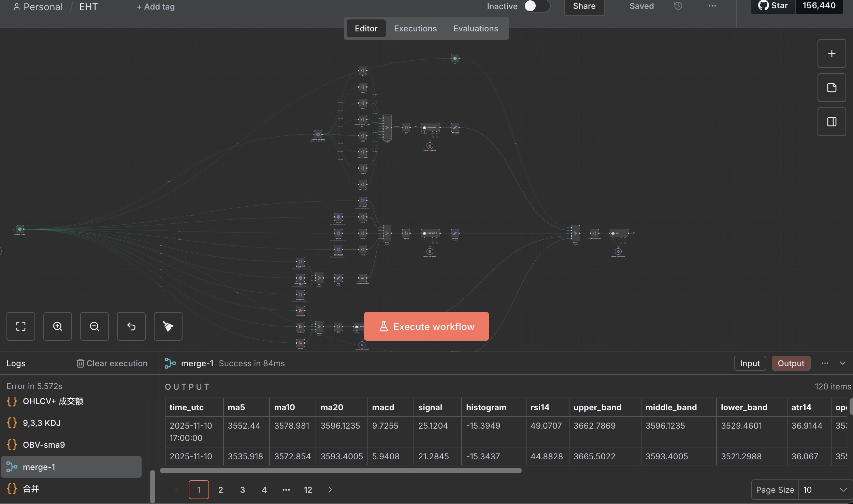The height and width of the screenshot is (504, 853).
Task: Tidy up workflow nodes with broom icon
Action: pos(168,326)
